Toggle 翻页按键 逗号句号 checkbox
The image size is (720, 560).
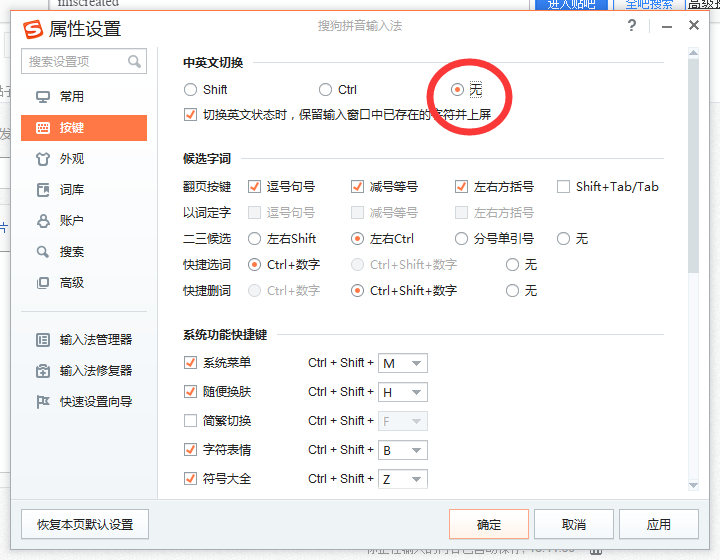(x=254, y=186)
